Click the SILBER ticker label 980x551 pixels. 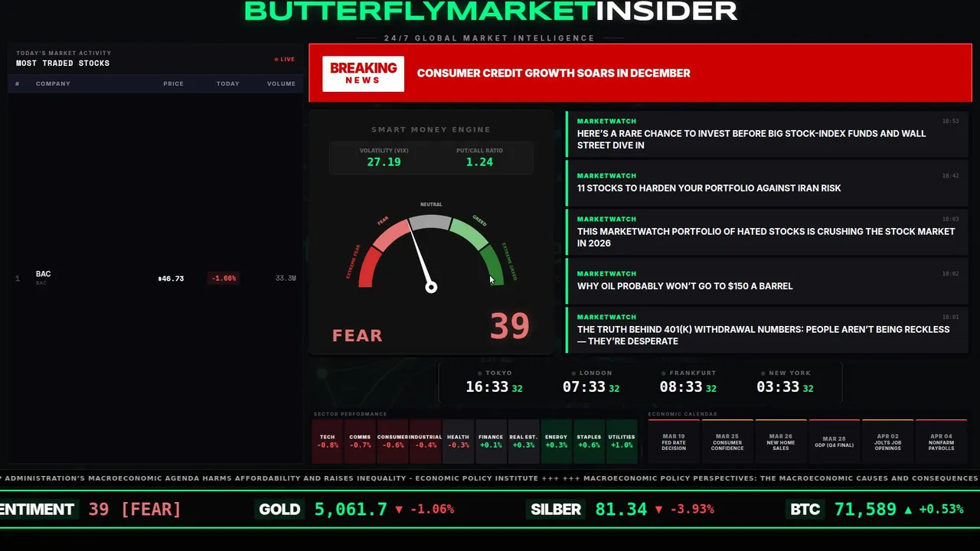tap(556, 509)
